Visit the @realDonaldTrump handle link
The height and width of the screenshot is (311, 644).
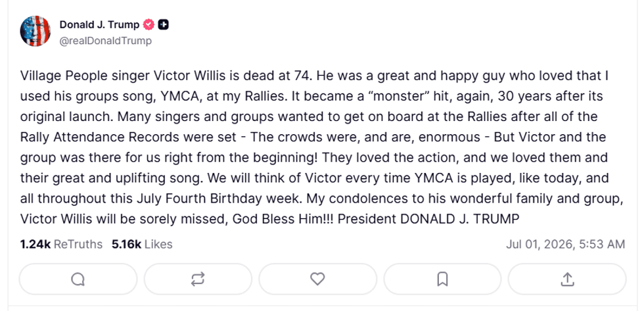pyautogui.click(x=106, y=41)
